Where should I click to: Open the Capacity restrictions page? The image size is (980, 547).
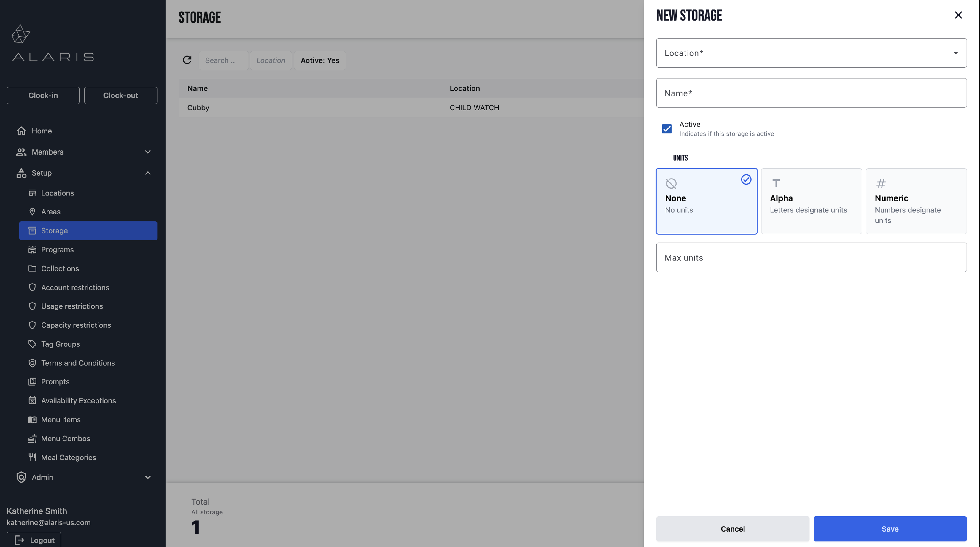(x=76, y=325)
